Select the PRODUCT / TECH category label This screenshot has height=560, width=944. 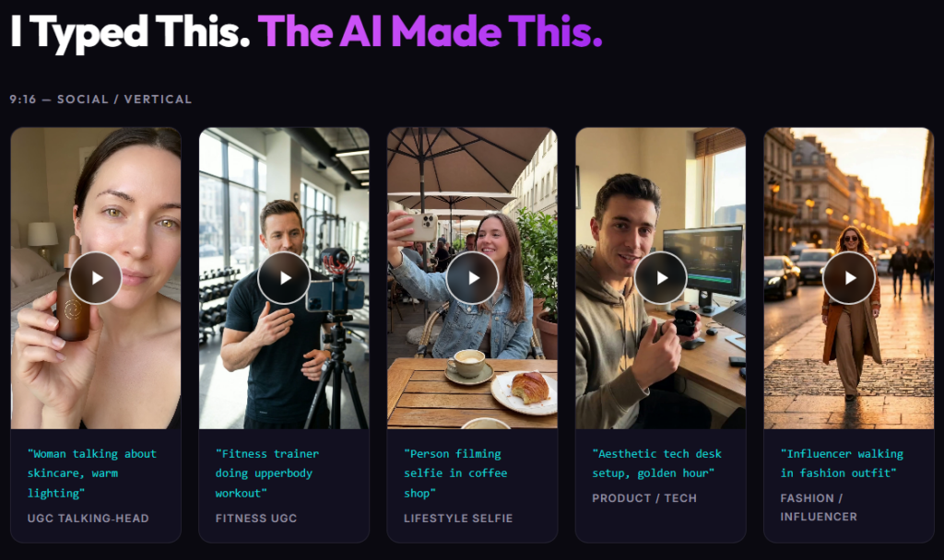644,497
